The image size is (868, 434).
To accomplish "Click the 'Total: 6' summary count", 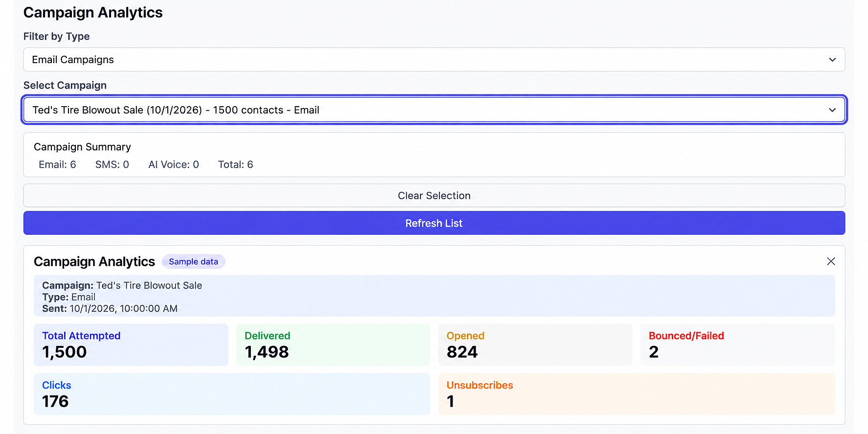I will [x=235, y=165].
